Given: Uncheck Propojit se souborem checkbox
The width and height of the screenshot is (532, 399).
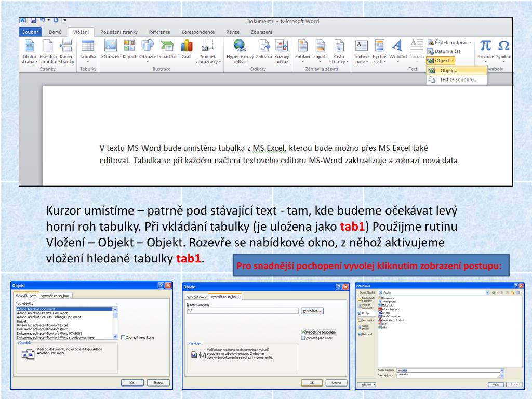Looking at the screenshot, I should click(303, 332).
